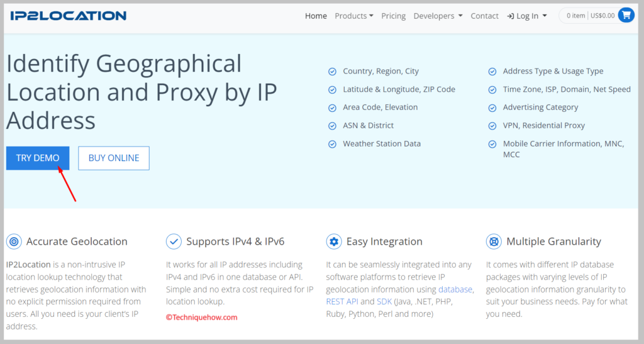
Task: Click the Accurate Geolocation heading
Action: click(77, 241)
